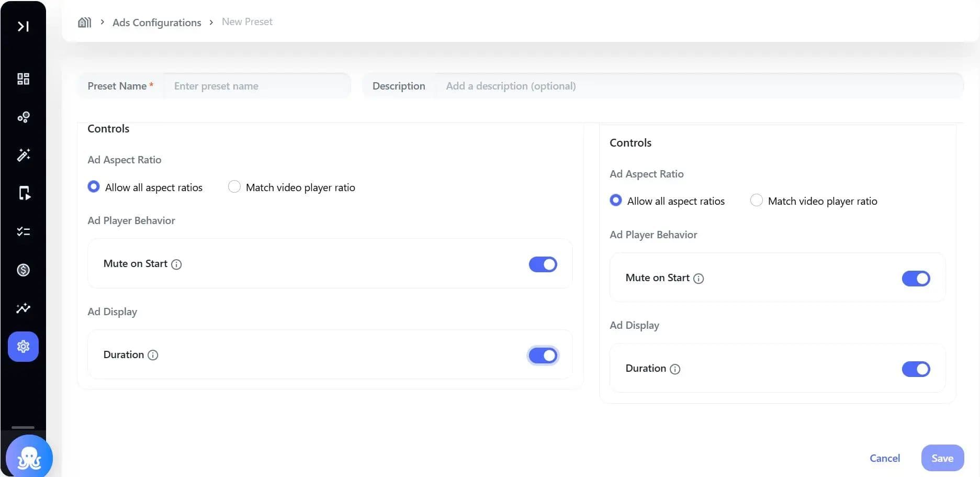Select Match video player ratio in right panel
980x477 pixels.
tap(757, 201)
